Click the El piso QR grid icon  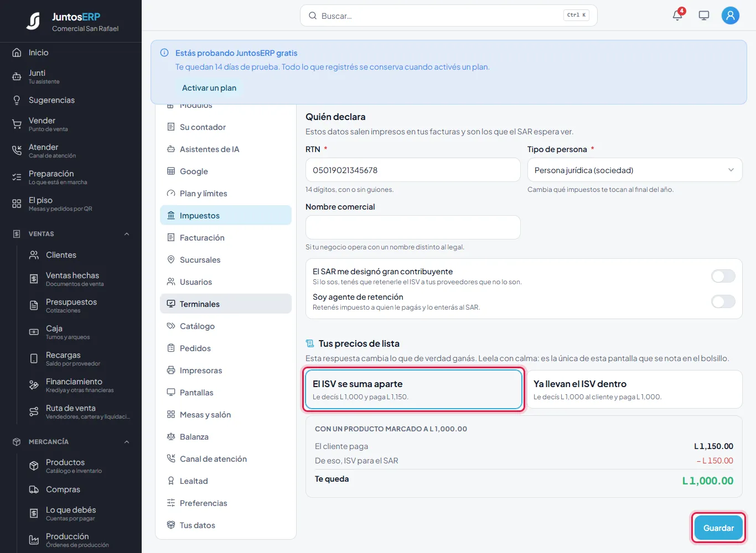17,204
